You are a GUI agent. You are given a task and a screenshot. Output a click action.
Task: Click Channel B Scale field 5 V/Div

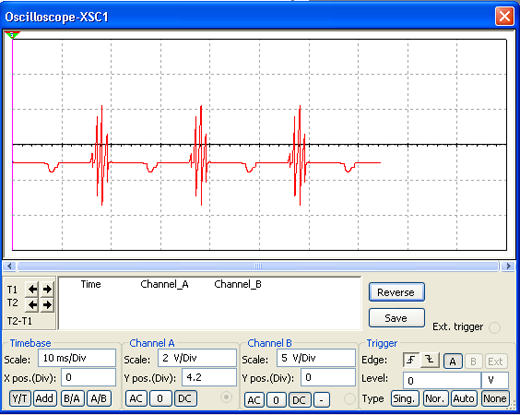pyautogui.click(x=316, y=358)
